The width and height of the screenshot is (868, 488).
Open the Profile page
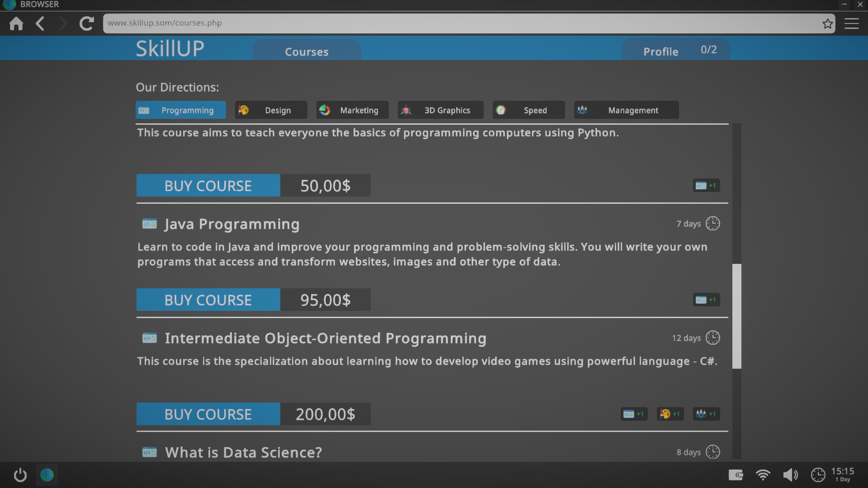pyautogui.click(x=660, y=51)
